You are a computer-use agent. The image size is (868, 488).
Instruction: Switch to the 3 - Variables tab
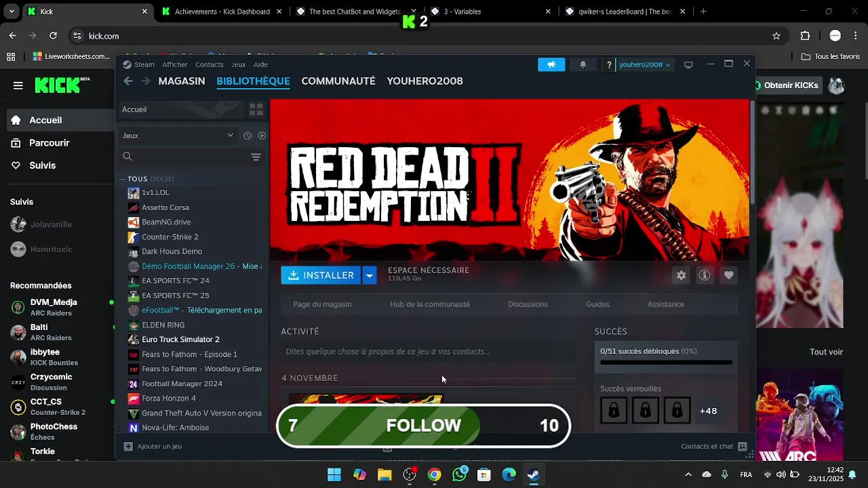[491, 12]
